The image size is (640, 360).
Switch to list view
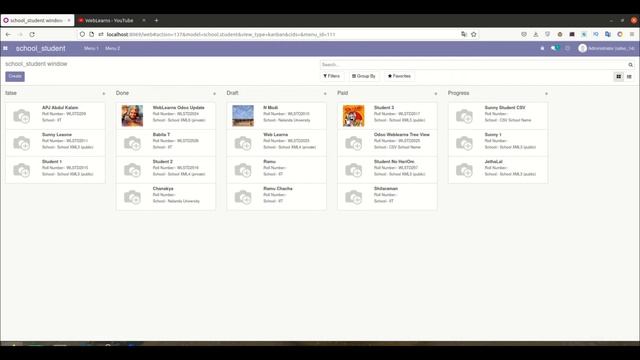click(629, 76)
